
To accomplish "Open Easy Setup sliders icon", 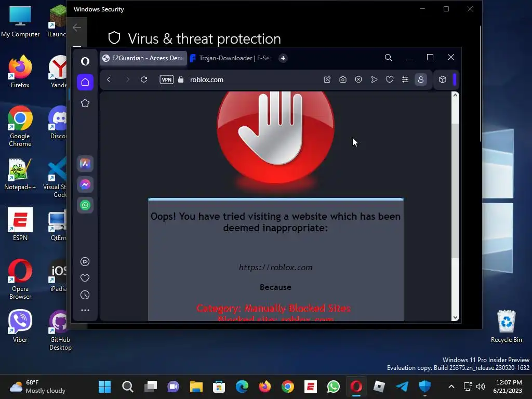I will pos(405,79).
